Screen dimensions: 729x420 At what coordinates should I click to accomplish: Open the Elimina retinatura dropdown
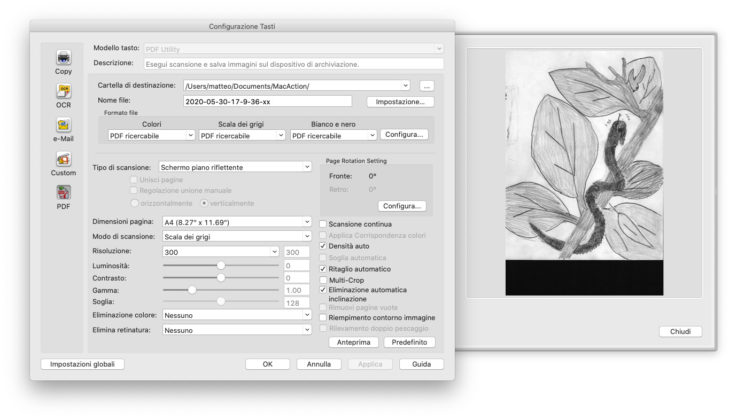(237, 330)
